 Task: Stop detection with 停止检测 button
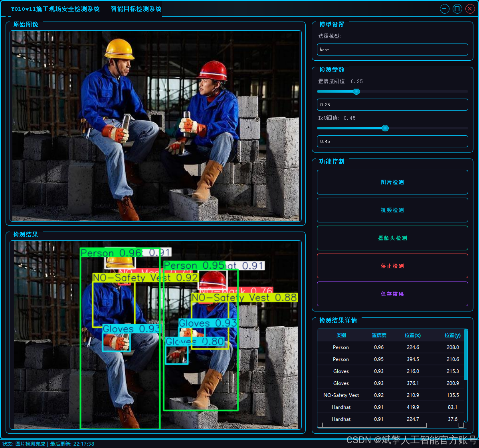tap(392, 266)
